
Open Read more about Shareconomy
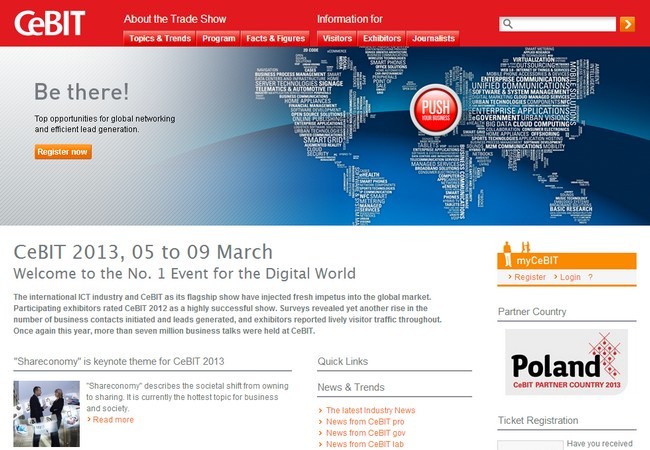113,419
